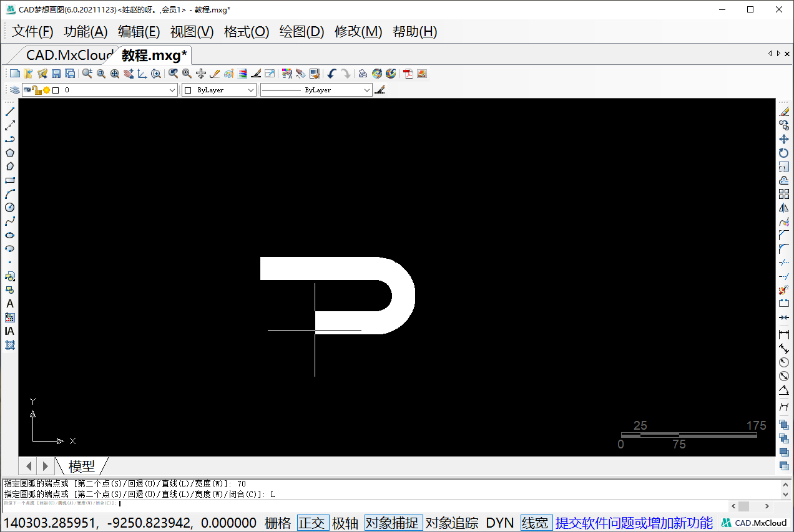Screen dimensions: 794x532
Task: Select the Angular dimension tool
Action: [784, 390]
